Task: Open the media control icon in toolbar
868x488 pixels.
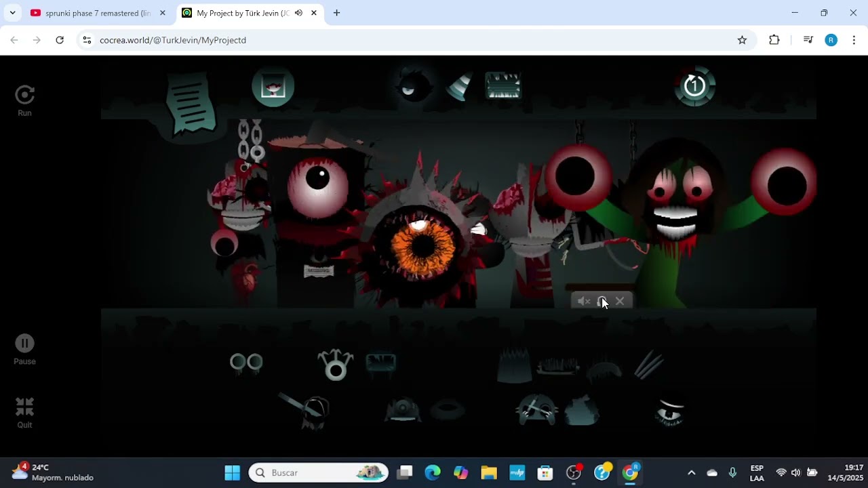Action: click(x=808, y=40)
